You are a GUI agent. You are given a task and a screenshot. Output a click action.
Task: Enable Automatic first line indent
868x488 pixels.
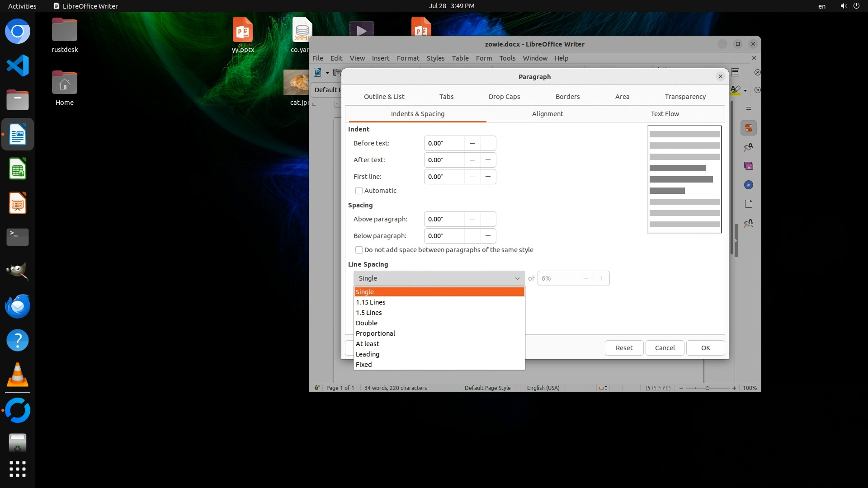point(359,191)
